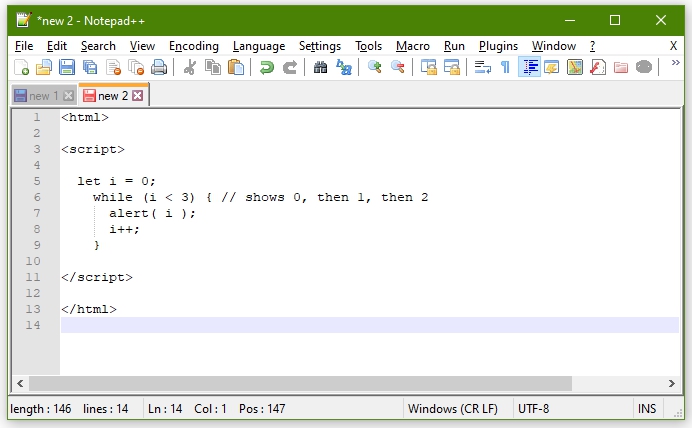Close all documents with Close All icon
Screen dimensions: 692x428
pyautogui.click(x=136, y=68)
